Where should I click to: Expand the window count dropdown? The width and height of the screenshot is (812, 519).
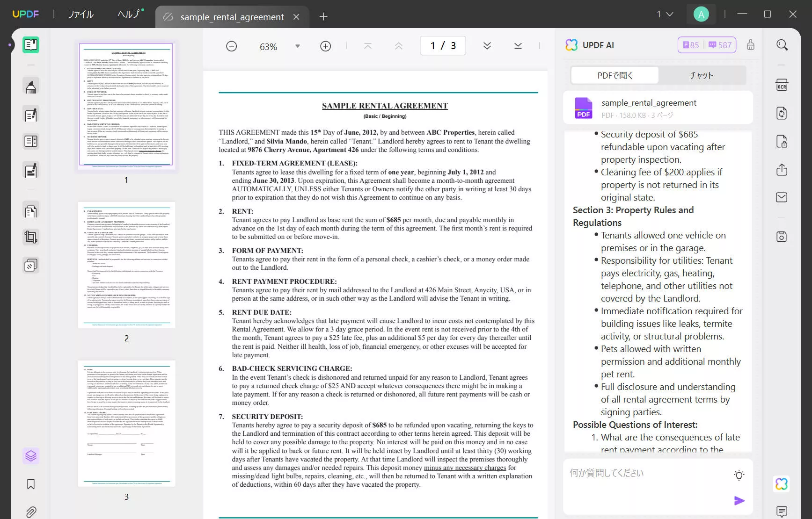(x=665, y=14)
